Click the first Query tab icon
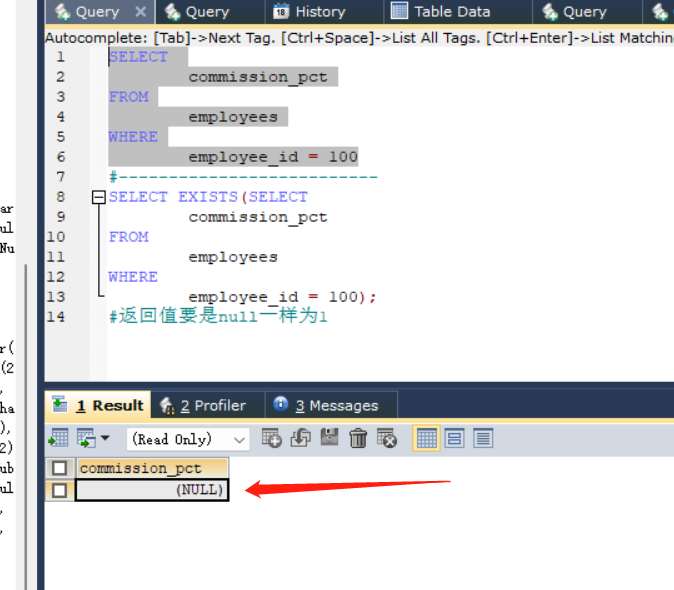 pos(62,12)
